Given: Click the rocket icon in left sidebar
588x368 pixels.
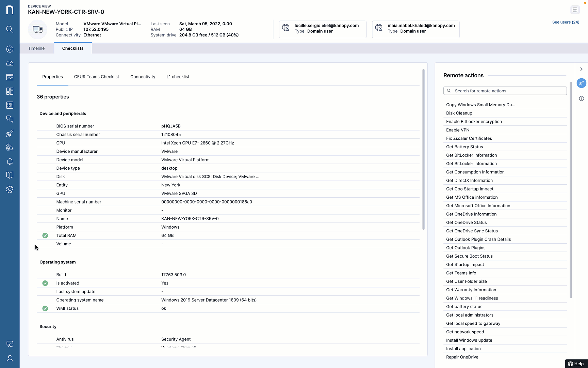Looking at the screenshot, I should tap(10, 133).
